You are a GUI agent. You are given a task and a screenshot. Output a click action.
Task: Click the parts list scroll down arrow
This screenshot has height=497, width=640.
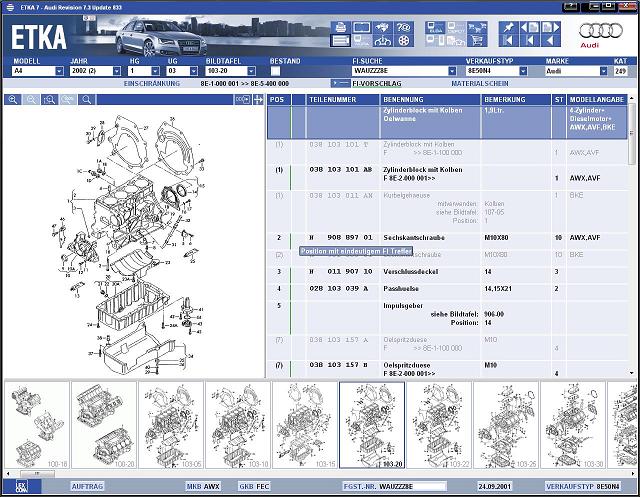click(x=632, y=373)
